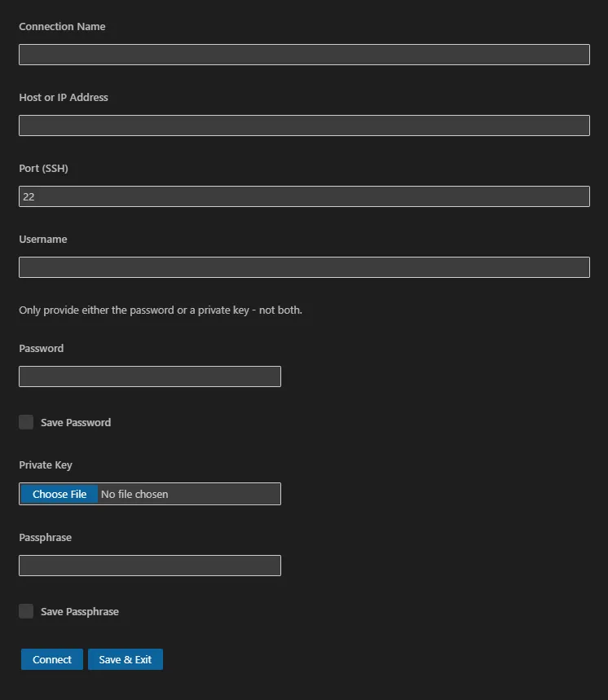Screen dimensions: 608x700
Task: Click the Port (SSH) field showing 22
Action: point(304,196)
